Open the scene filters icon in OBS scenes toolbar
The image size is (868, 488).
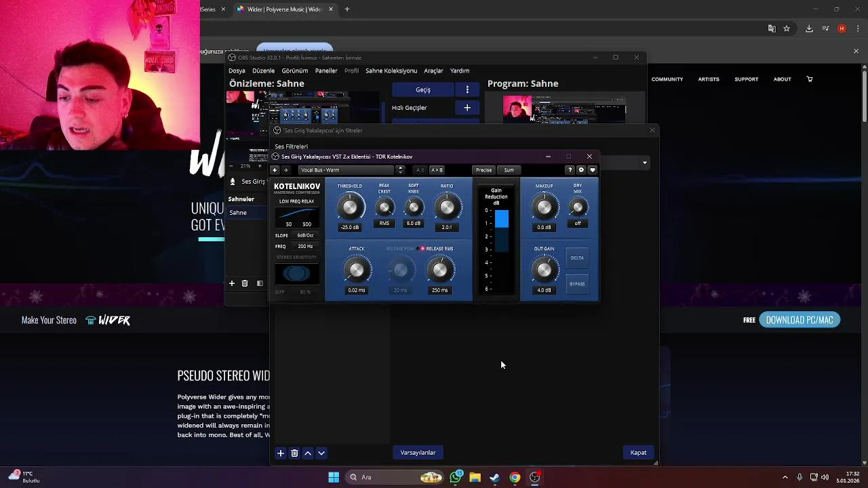click(x=260, y=283)
